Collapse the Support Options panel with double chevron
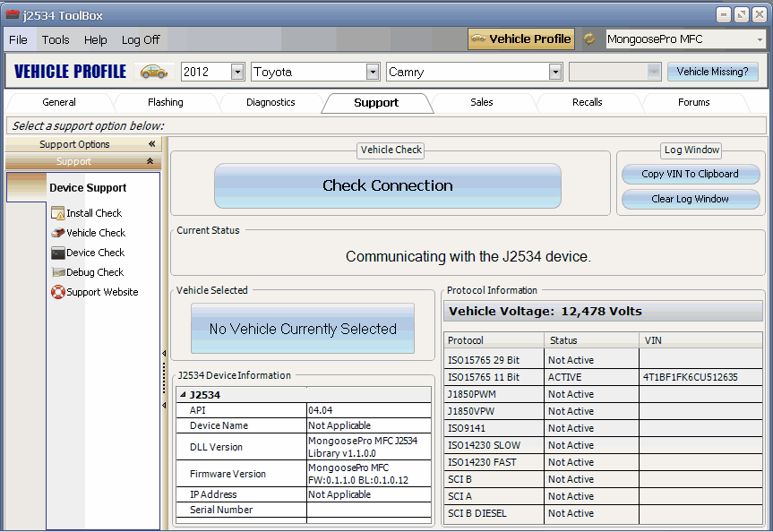The width and height of the screenshot is (773, 532). point(152,144)
